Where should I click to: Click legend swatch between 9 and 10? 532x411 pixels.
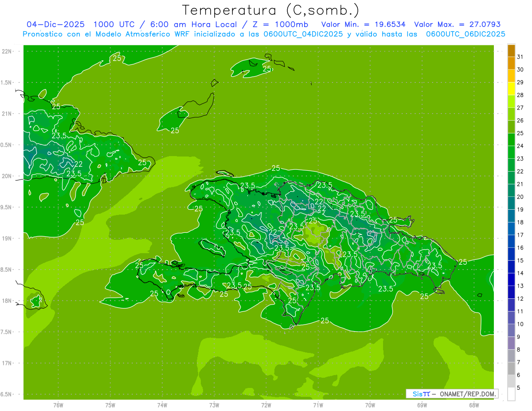[x=511, y=330]
